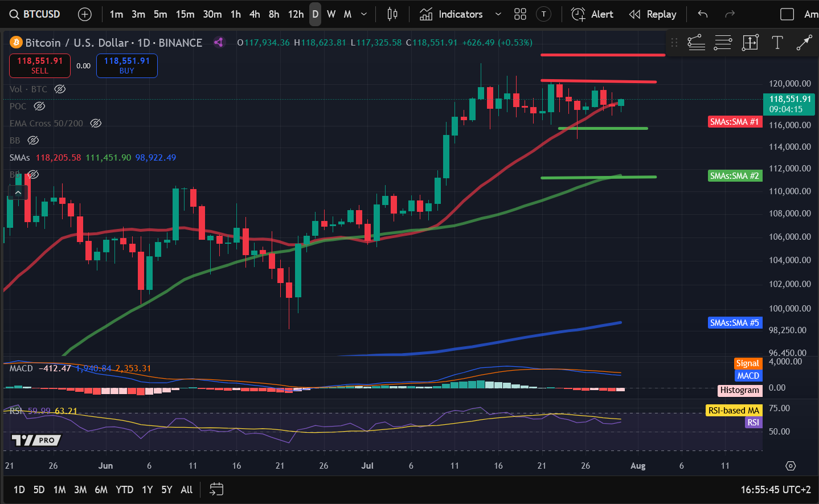819x504 pixels.
Task: Undo the last chart action
Action: 703,14
